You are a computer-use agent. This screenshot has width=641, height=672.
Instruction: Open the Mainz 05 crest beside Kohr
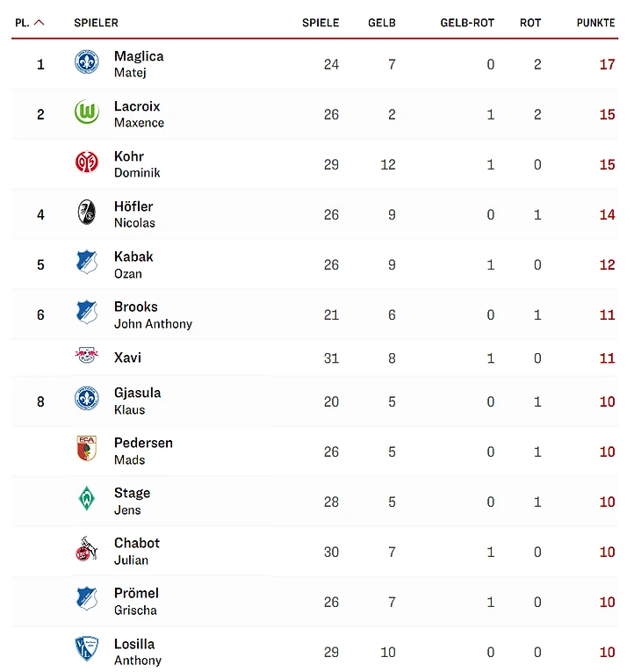[87, 163]
